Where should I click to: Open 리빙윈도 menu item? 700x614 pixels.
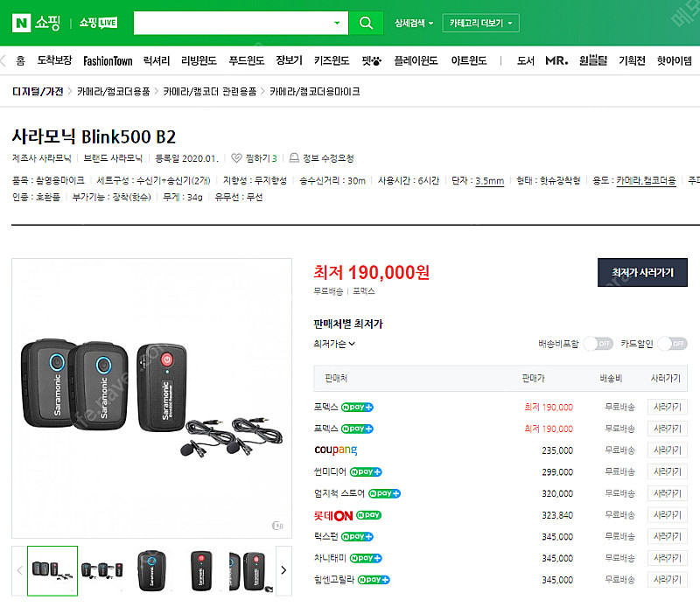click(x=199, y=60)
